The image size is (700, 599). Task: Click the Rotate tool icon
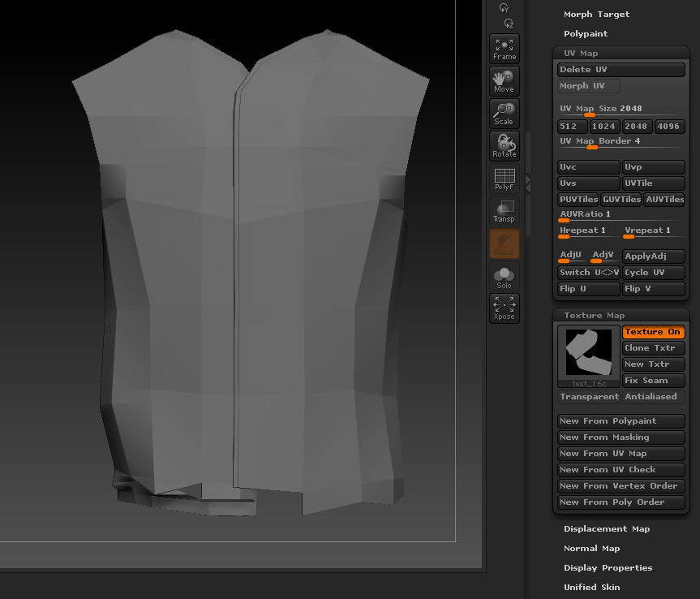tap(504, 145)
